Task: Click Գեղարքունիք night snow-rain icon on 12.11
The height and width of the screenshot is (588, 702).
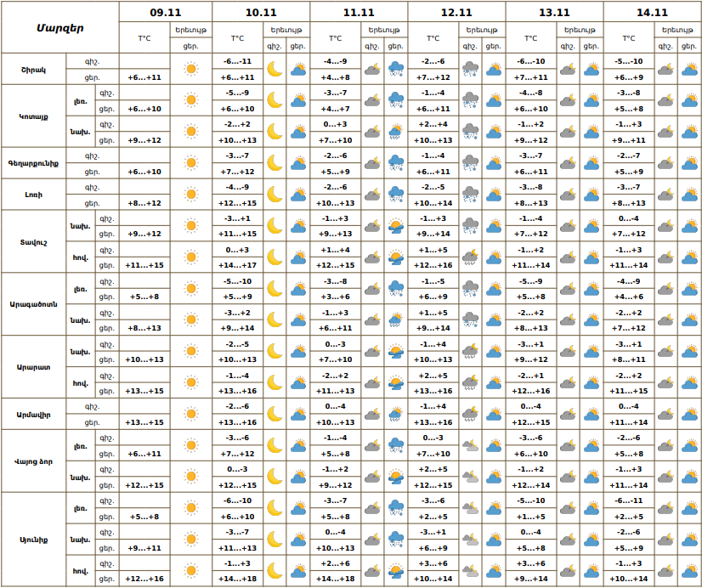Action: (x=470, y=163)
